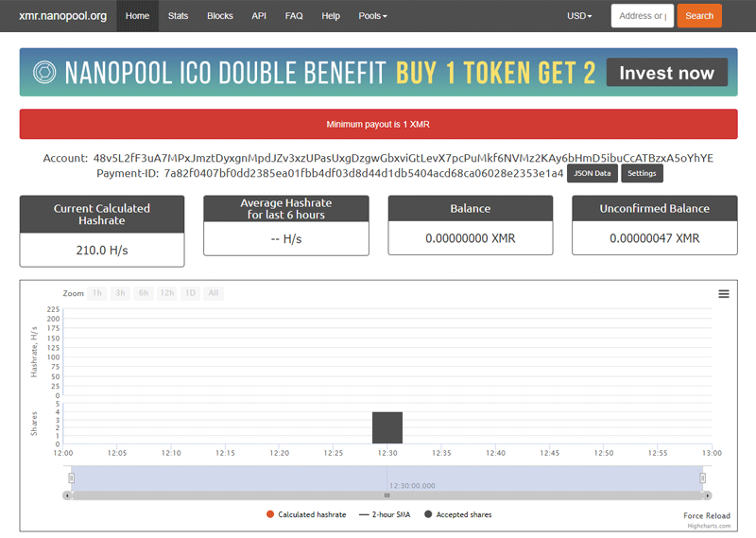Open the Blocks page
This screenshot has width=756, height=538.
click(220, 16)
